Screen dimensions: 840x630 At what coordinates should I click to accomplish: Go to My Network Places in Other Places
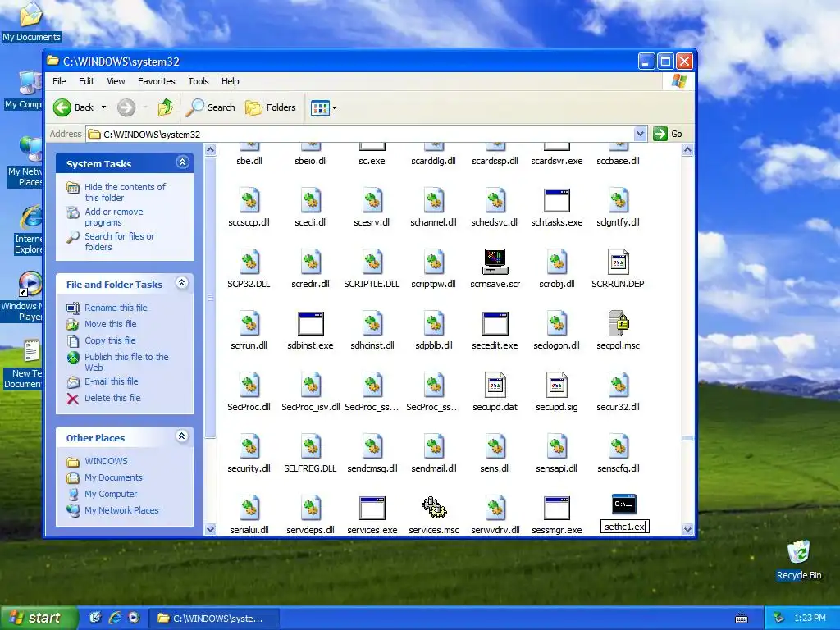pos(121,510)
